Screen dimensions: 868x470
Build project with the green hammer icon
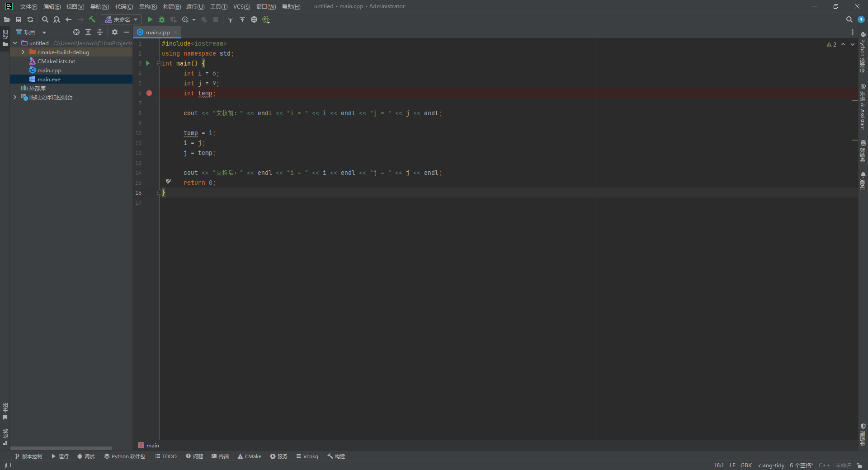(x=92, y=19)
